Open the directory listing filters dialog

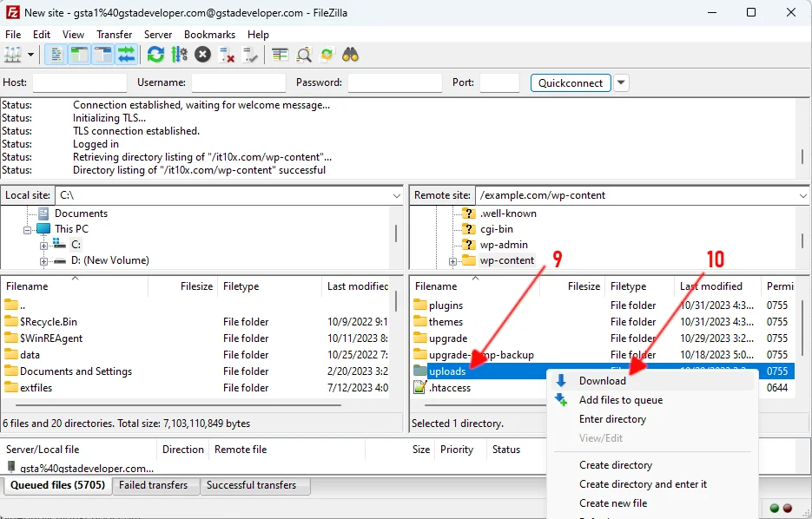pos(280,55)
